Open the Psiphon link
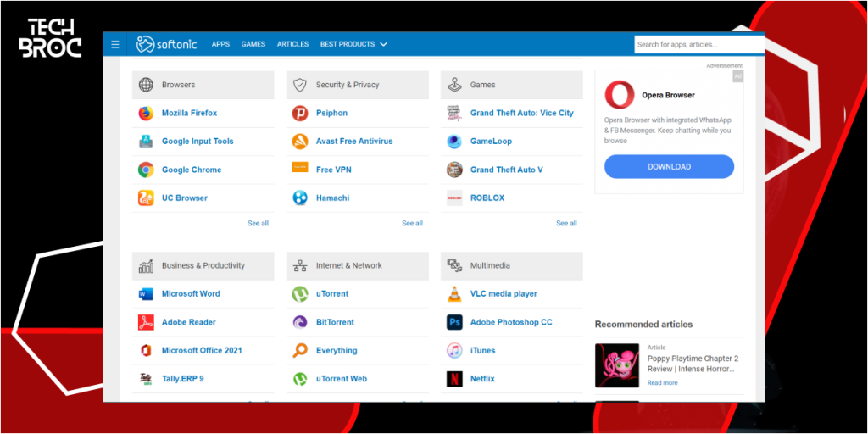Screen dimensions: 868x434 331,113
